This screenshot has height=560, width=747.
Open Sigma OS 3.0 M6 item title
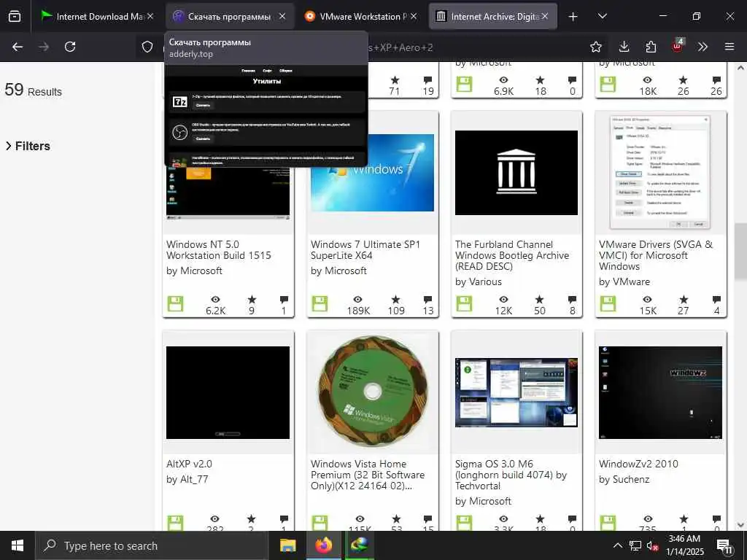(x=511, y=475)
